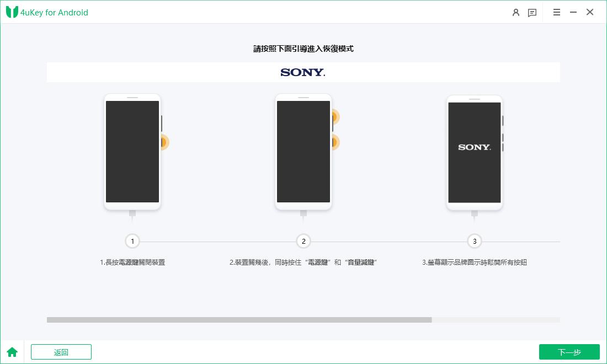Click the SONY brand logo banner
This screenshot has width=607, height=364.
coord(303,72)
